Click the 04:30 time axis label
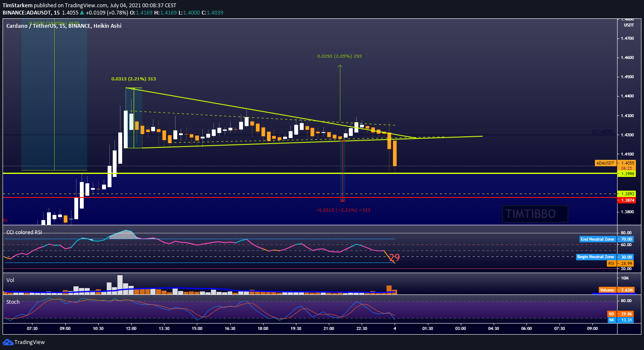This screenshot has height=350, width=644. pyautogui.click(x=494, y=329)
